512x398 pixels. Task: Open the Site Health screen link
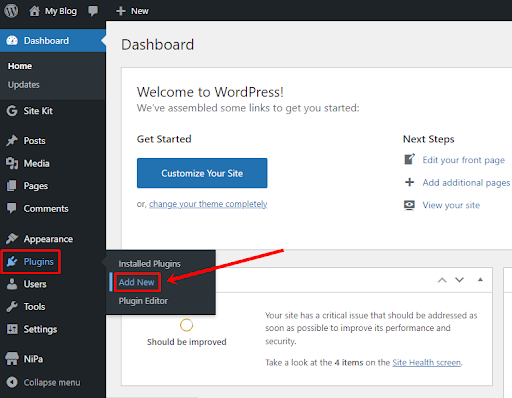tap(427, 362)
